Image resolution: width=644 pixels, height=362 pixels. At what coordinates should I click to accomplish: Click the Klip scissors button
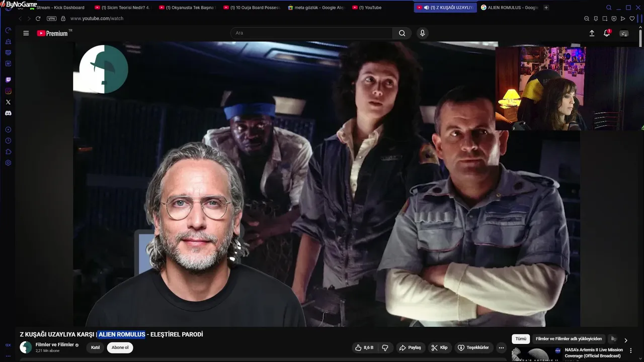[x=440, y=347]
